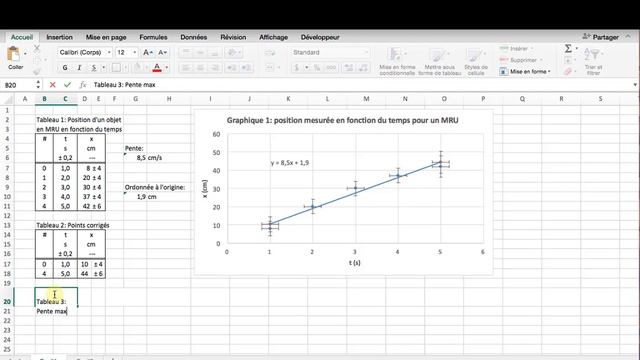Open Trier et filtrer
Screen dimensions: 640x360
pyautogui.click(x=593, y=60)
